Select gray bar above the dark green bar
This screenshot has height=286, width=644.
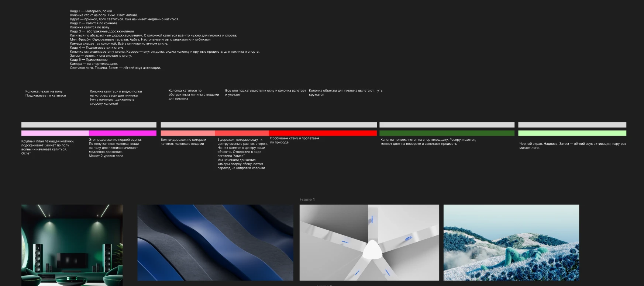pos(447,125)
